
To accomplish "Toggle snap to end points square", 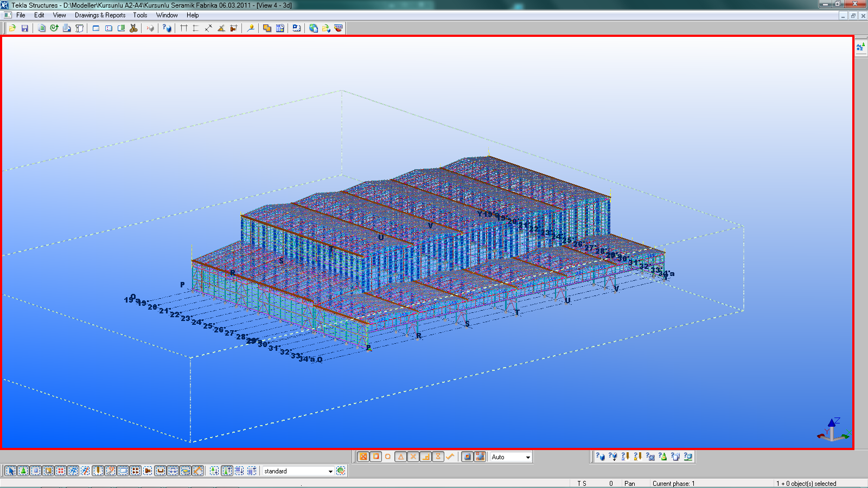I will 375,457.
